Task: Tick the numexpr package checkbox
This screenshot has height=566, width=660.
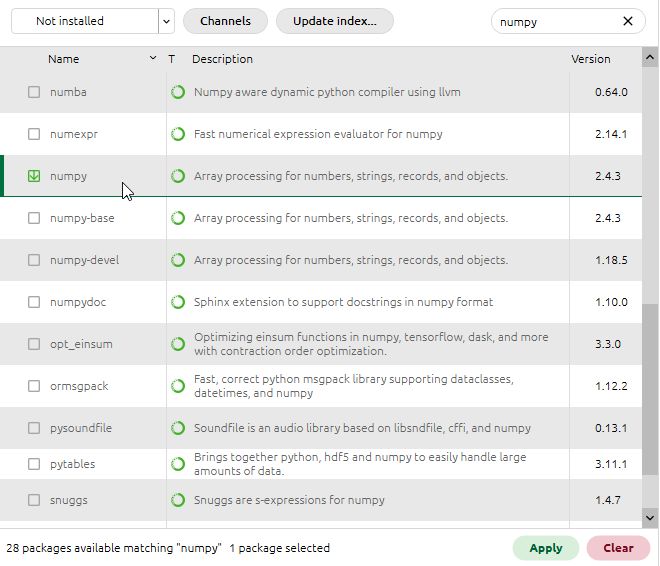Action: point(34,134)
